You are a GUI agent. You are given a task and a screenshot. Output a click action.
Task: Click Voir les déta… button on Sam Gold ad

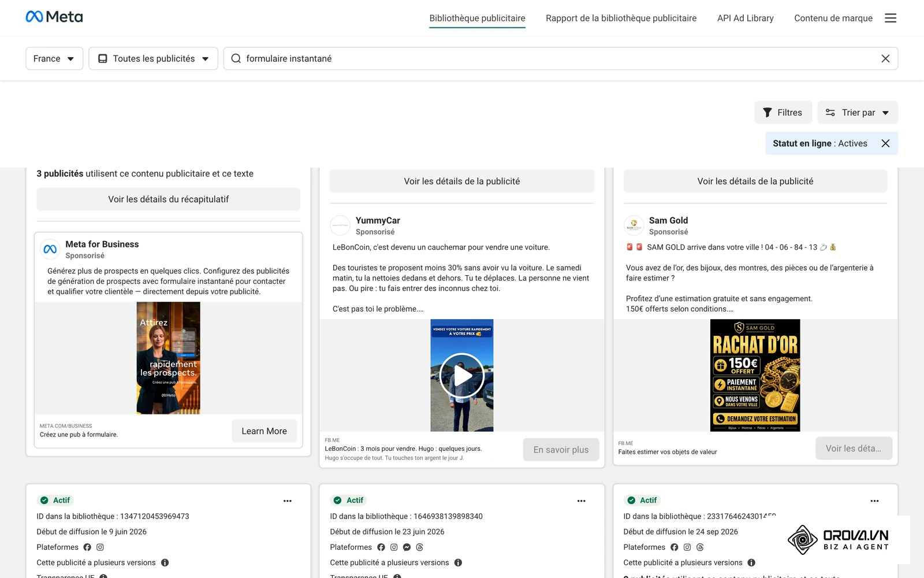click(854, 449)
